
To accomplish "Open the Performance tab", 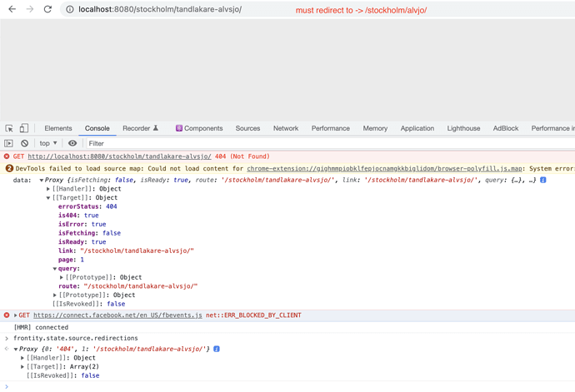I will pos(330,128).
